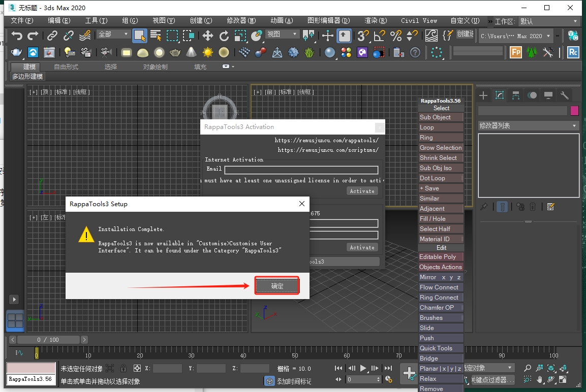586x392 pixels.
Task: Toggle snap with the 3D snap icon
Action: click(363, 35)
